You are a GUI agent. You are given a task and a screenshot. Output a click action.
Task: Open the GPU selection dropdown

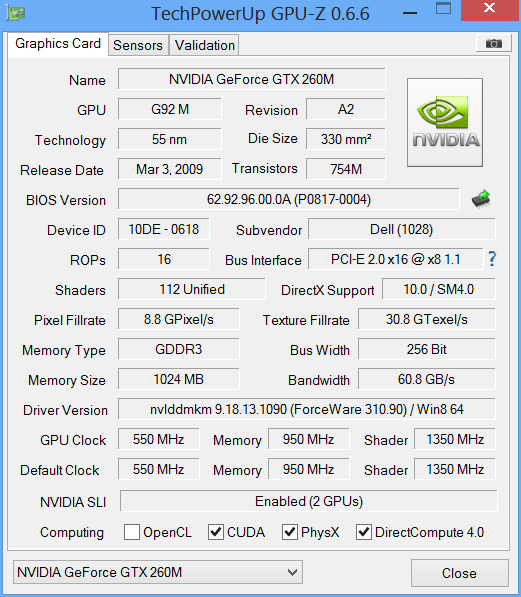pos(158,572)
